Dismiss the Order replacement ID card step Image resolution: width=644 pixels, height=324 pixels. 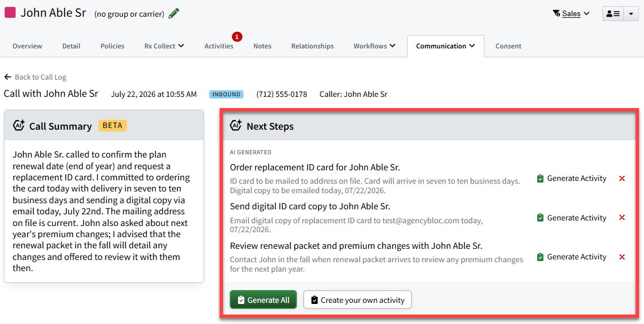(622, 179)
